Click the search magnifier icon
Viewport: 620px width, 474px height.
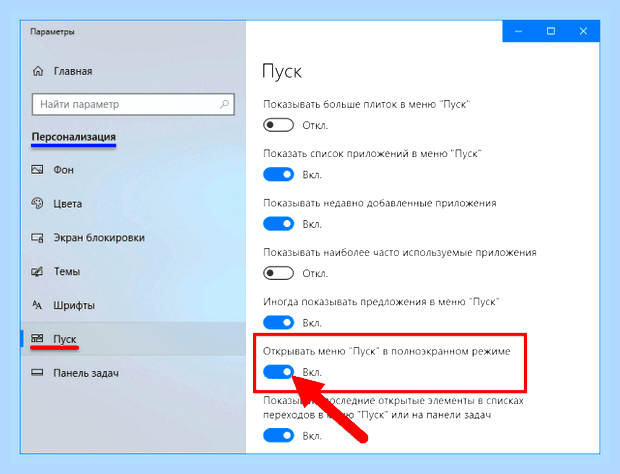(224, 104)
